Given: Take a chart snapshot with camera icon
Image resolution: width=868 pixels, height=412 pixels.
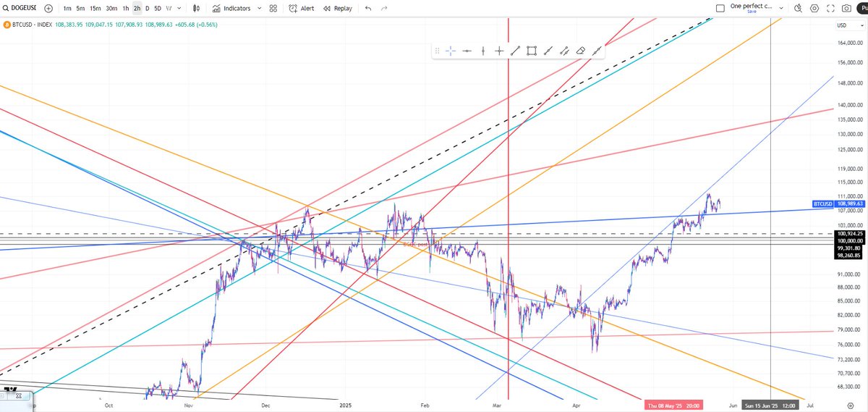Looking at the screenshot, I should (846, 8).
